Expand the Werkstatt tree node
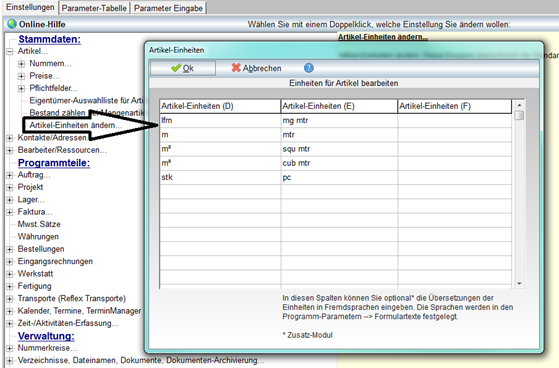Viewport: 559px width, 368px height. pyautogui.click(x=10, y=274)
